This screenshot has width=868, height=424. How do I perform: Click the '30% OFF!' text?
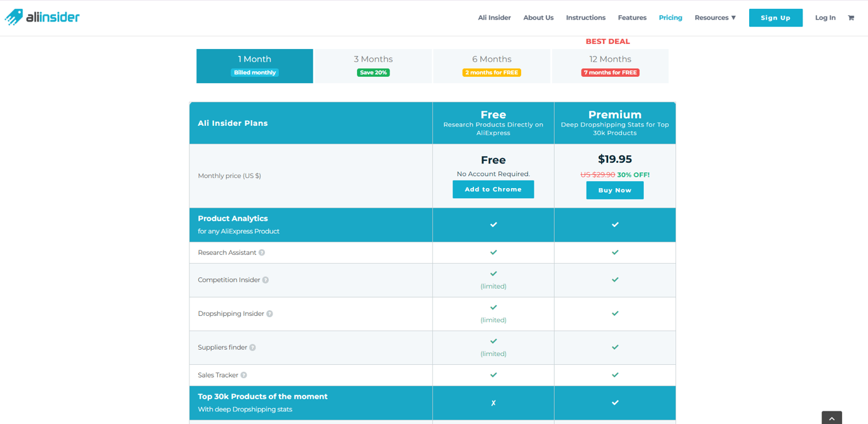[634, 175]
